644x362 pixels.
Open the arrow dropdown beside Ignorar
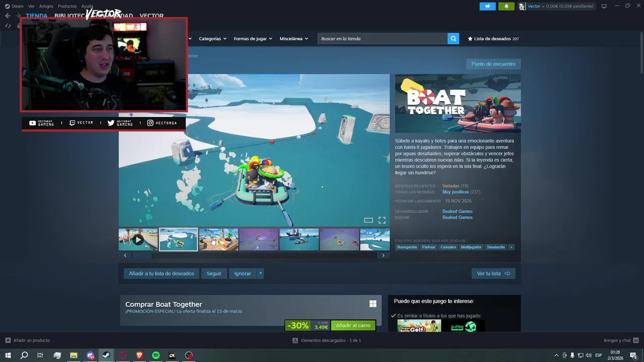click(260, 274)
